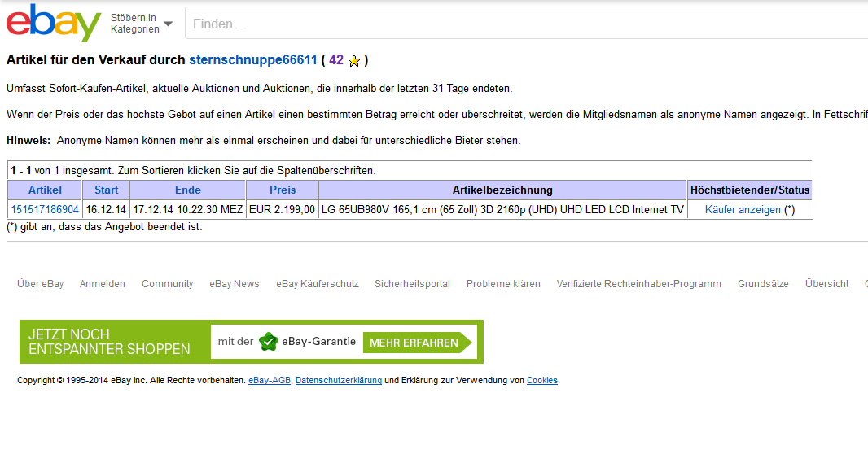Open Über eBay footer link
This screenshot has height=450, width=868.
[41, 284]
